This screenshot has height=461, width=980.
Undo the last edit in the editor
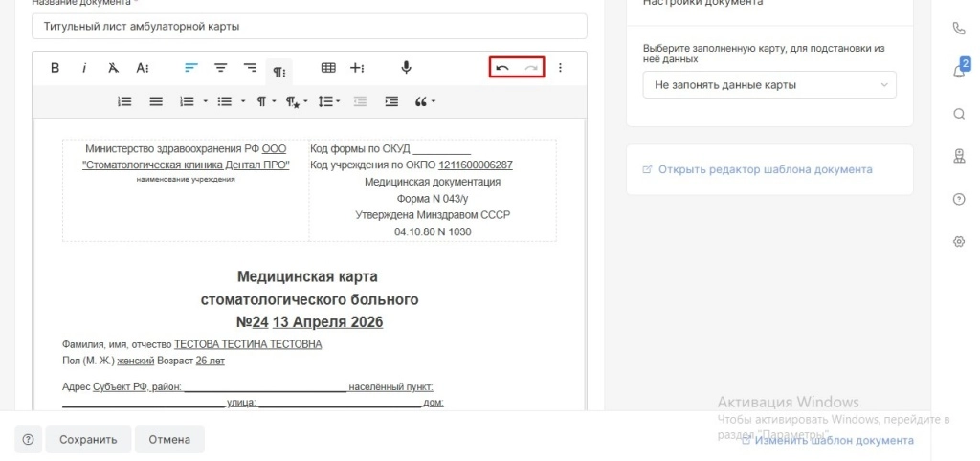click(x=502, y=68)
